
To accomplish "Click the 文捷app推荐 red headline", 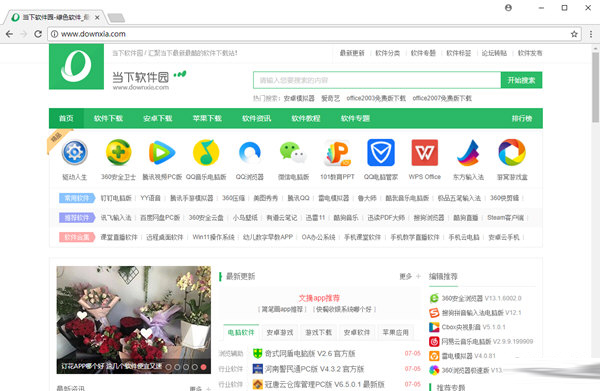I will coord(319,298).
